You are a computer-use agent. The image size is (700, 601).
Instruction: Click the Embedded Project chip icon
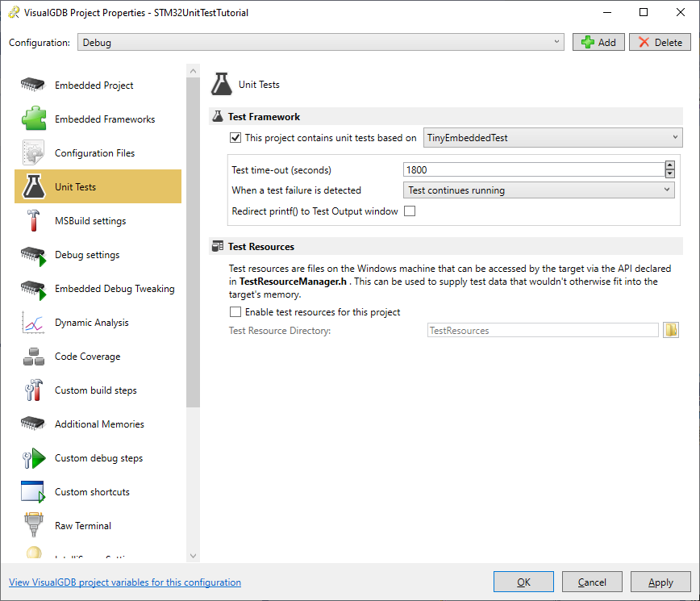(33, 85)
